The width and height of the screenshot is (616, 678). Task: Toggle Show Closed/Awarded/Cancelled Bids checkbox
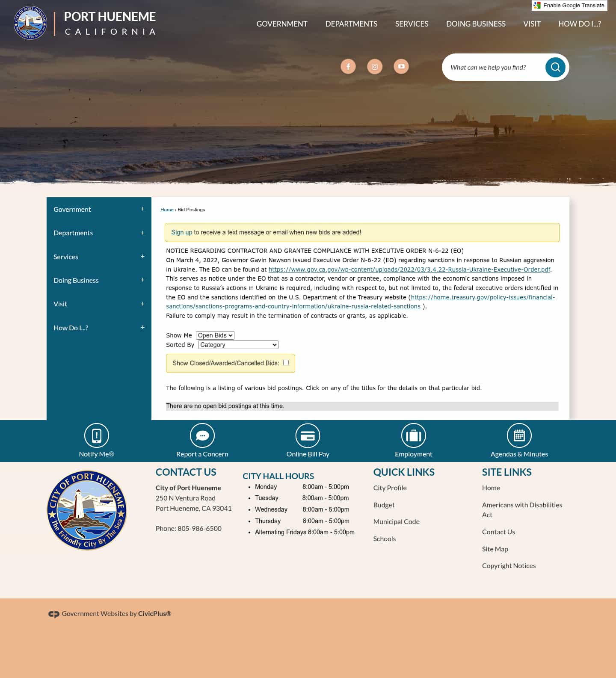[286, 363]
